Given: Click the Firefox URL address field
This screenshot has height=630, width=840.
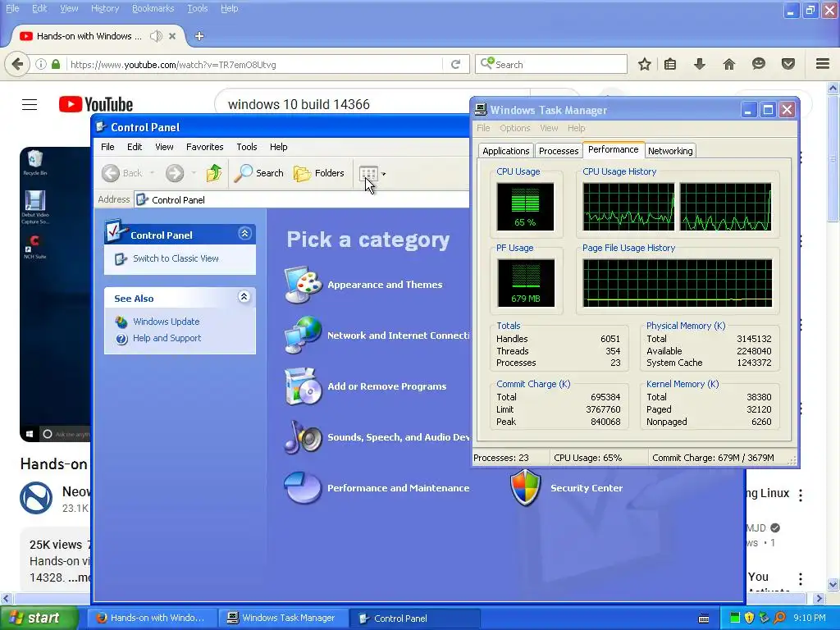Looking at the screenshot, I should point(255,64).
